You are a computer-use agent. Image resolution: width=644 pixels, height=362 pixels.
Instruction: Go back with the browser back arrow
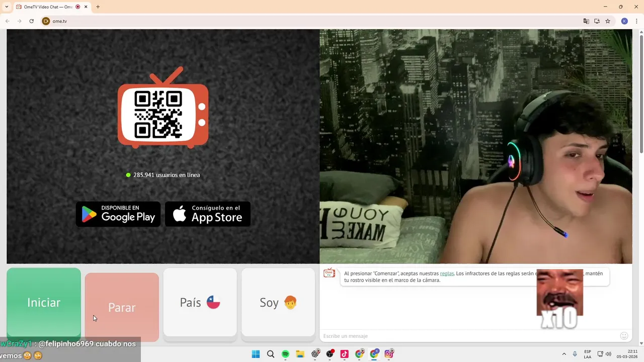click(x=8, y=21)
